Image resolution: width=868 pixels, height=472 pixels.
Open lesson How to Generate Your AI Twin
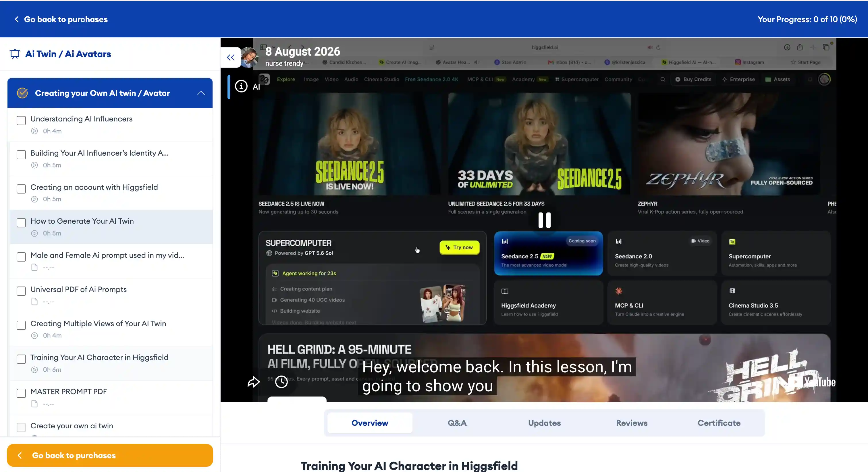pyautogui.click(x=82, y=221)
